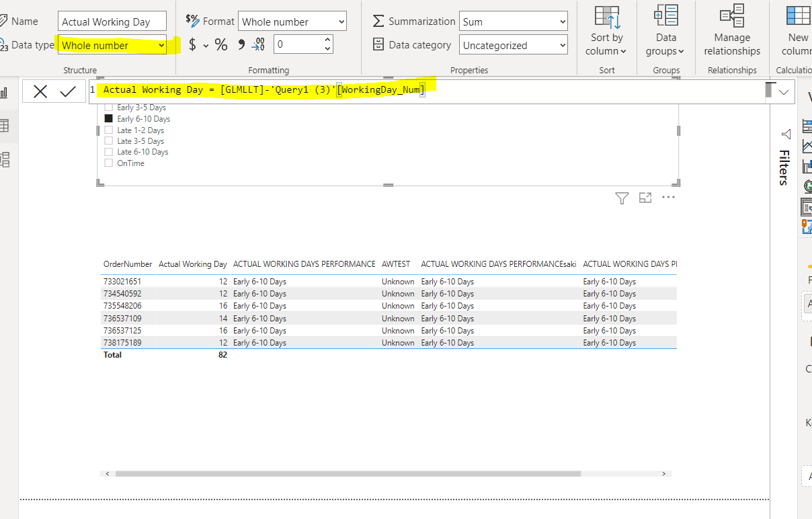The width and height of the screenshot is (812, 519).
Task: Commit formula with the checkmark icon
Action: click(x=68, y=91)
